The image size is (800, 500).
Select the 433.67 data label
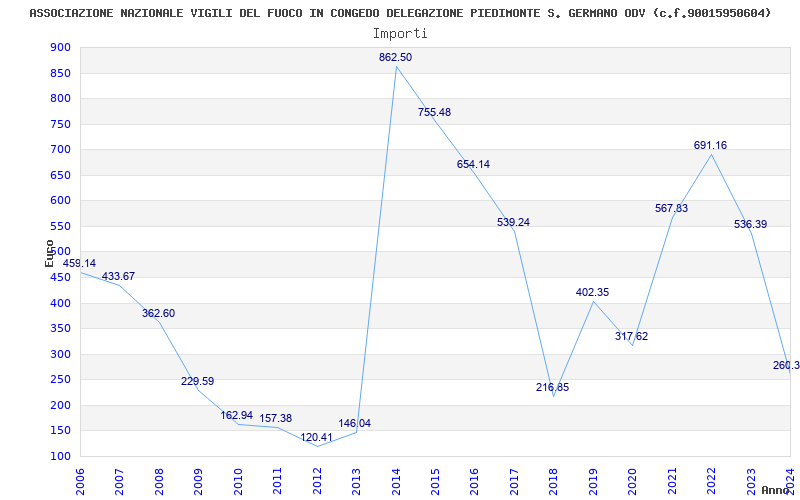coord(118,277)
